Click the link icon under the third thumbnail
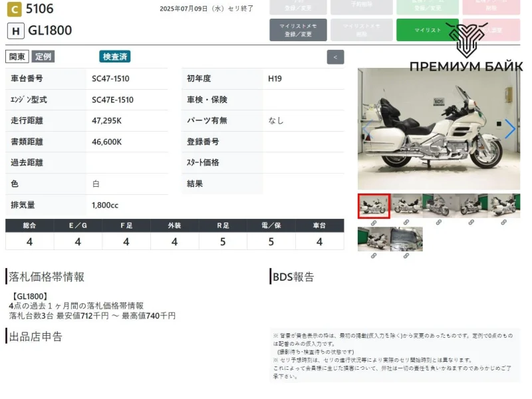The width and height of the screenshot is (532, 399). pos(439,222)
